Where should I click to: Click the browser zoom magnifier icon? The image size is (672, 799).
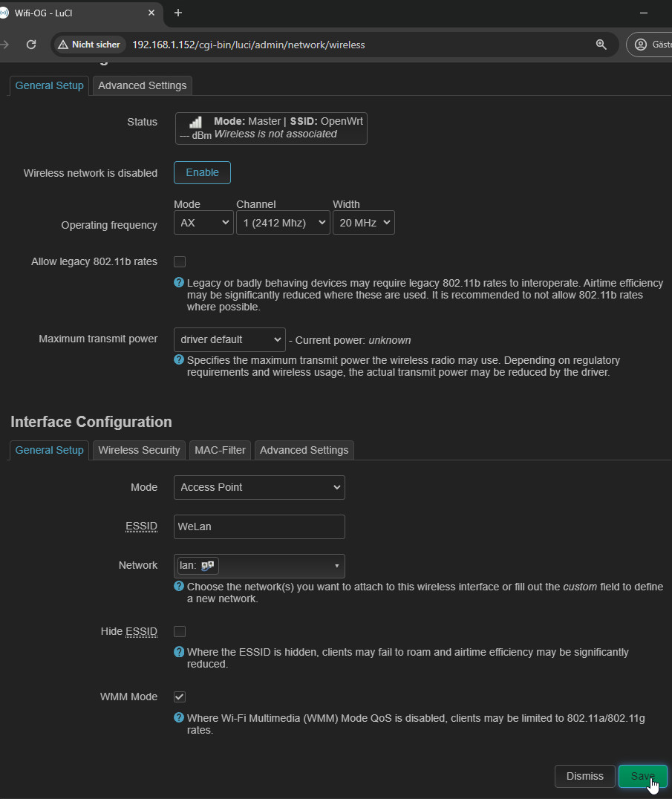(x=601, y=45)
